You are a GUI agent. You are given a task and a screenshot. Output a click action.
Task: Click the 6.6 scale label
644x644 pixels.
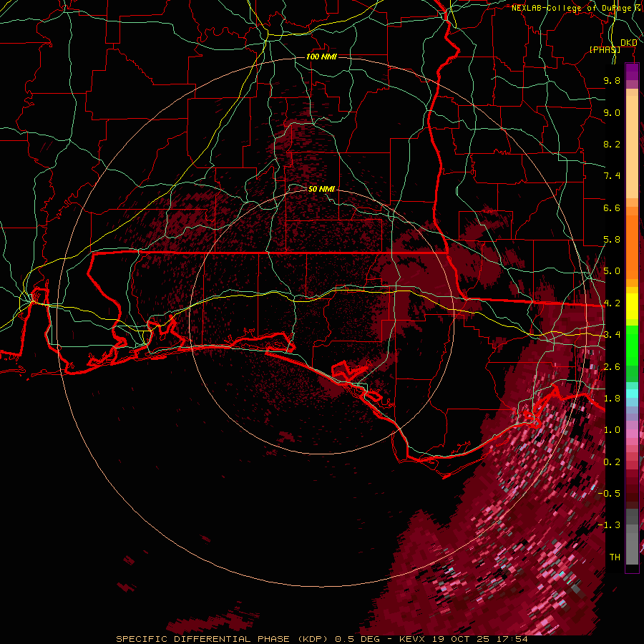click(x=612, y=208)
